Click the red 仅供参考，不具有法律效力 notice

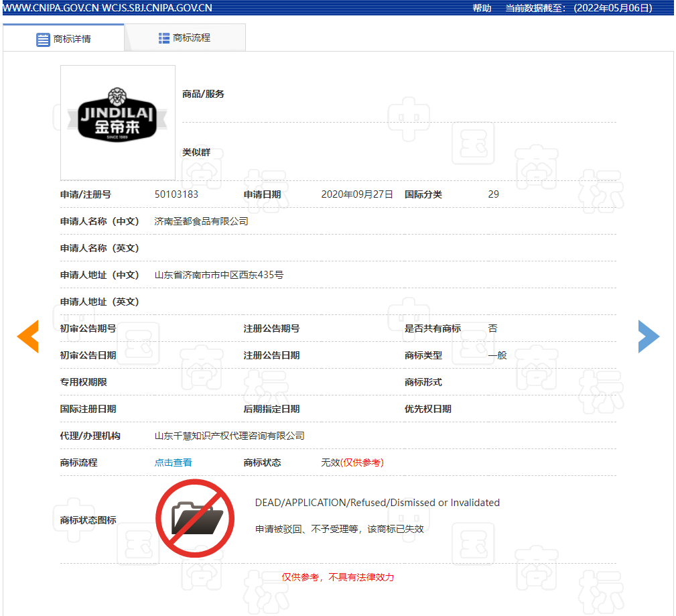point(338,577)
